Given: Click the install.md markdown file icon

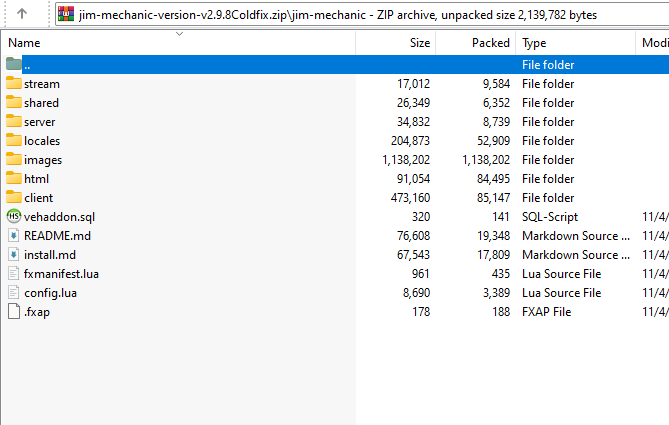Looking at the screenshot, I should click(x=14, y=254).
